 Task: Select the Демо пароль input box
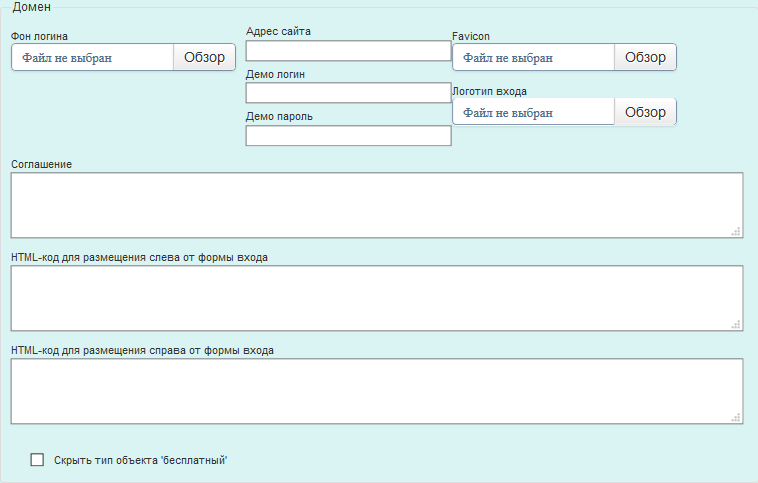348,136
